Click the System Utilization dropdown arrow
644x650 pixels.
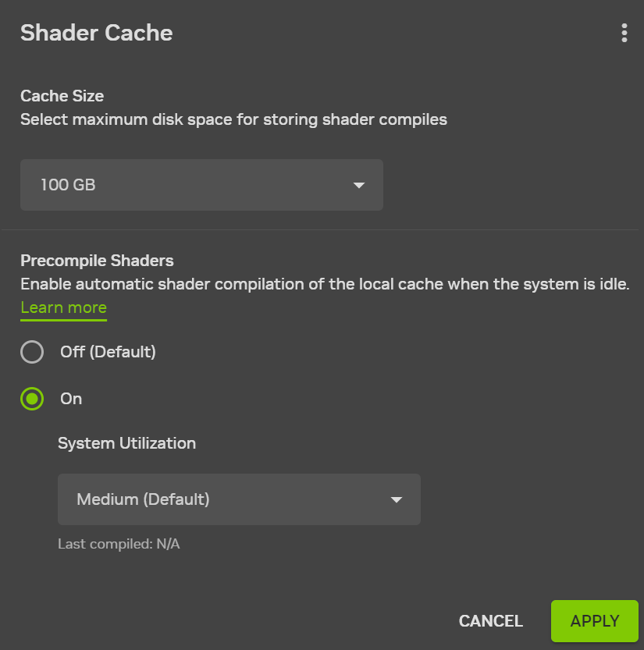(396, 499)
